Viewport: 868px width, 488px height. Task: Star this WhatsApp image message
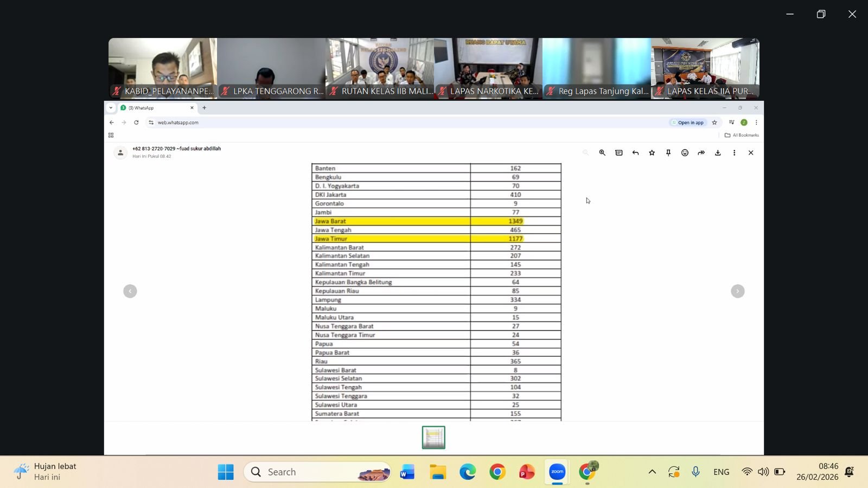click(x=652, y=153)
